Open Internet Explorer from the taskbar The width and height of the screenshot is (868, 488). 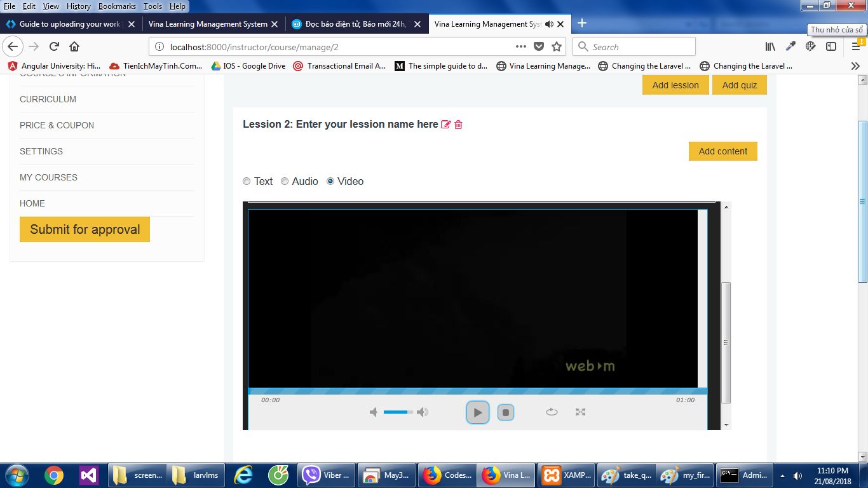[x=244, y=475]
